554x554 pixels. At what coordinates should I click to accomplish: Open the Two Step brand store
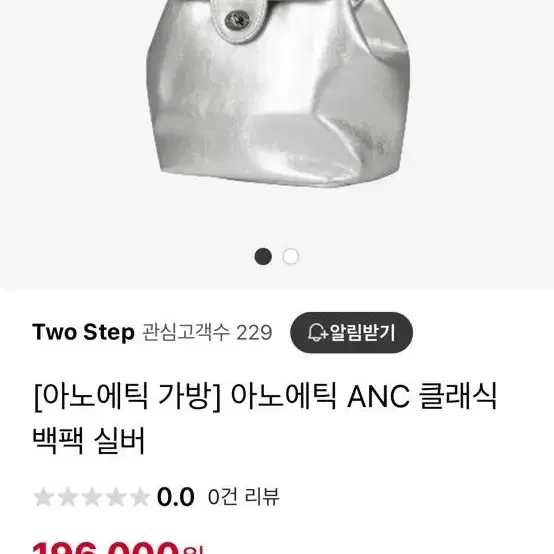83,332
